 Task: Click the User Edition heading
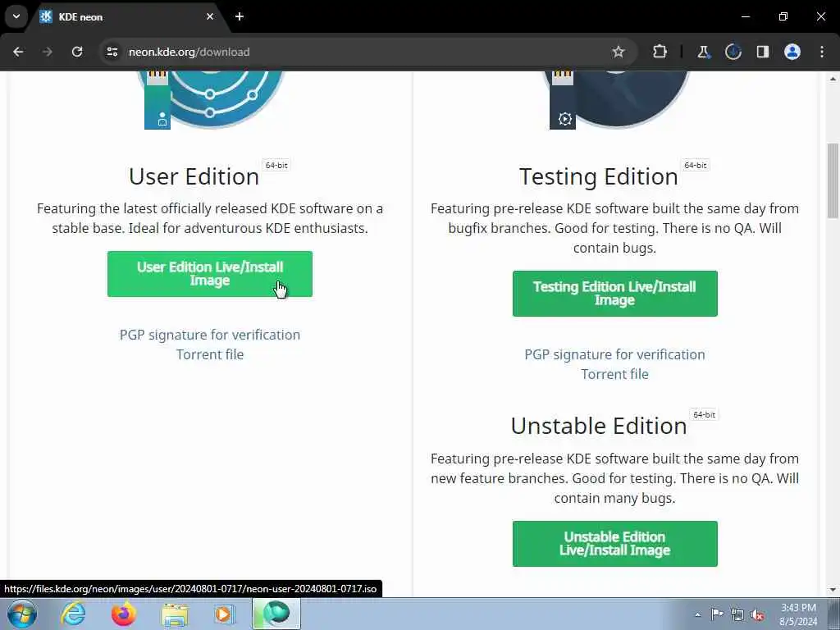click(194, 177)
